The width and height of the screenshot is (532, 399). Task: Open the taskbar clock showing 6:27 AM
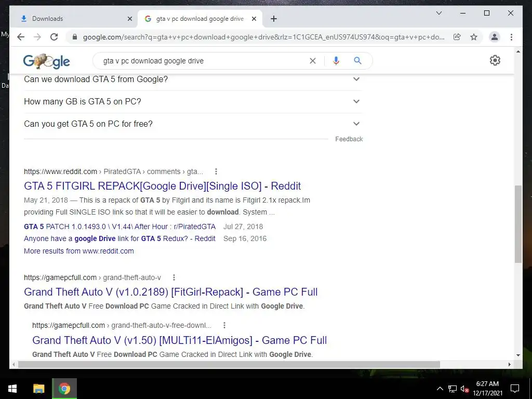click(487, 389)
